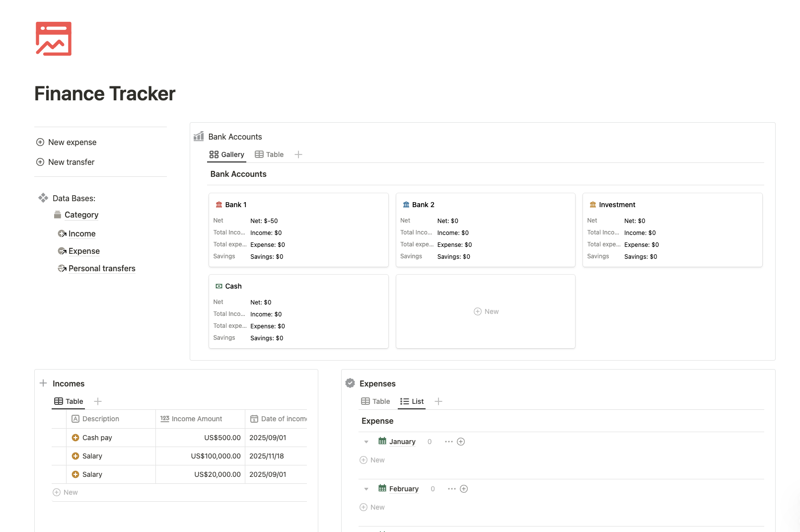Select the List tab in Expenses
The height and width of the screenshot is (532, 800).
tap(412, 401)
